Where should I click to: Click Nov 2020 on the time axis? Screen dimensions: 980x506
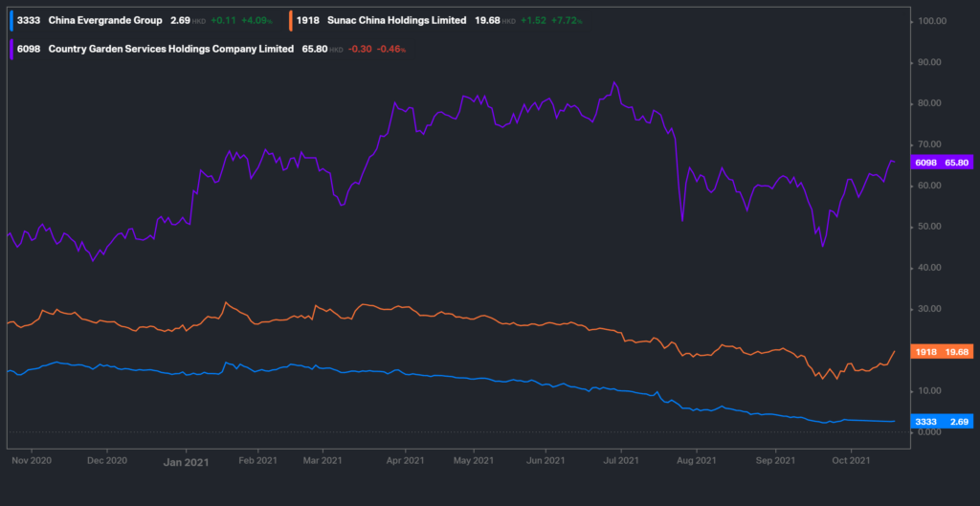[x=32, y=460]
